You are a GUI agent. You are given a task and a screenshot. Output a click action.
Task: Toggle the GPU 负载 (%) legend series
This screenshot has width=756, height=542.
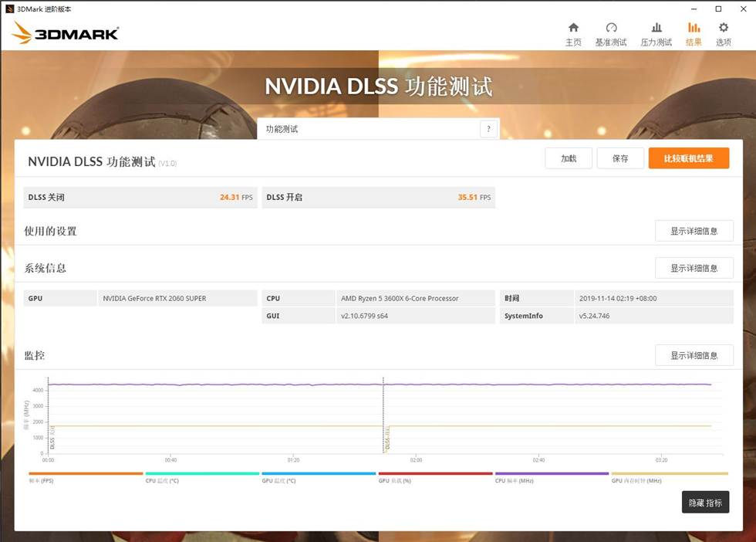pyautogui.click(x=394, y=480)
